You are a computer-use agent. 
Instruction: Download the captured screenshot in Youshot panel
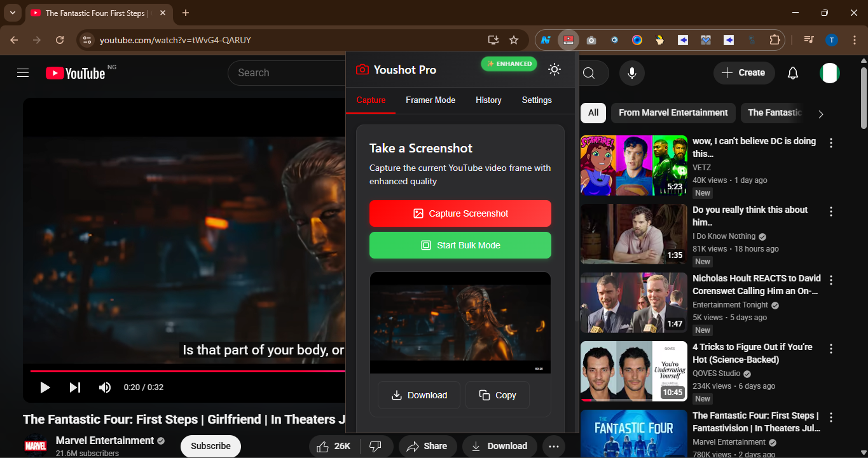[419, 395]
